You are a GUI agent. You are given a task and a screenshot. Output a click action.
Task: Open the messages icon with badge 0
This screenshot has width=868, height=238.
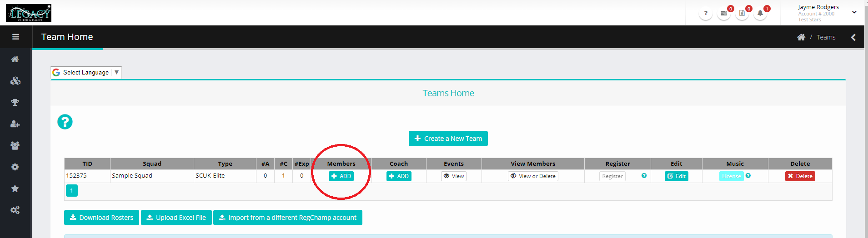point(724,13)
